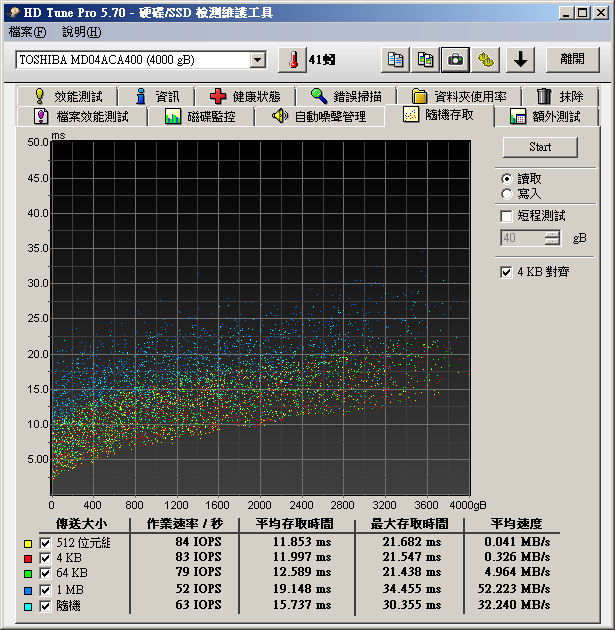Click the folder icon on 資料夾使用率

click(419, 96)
